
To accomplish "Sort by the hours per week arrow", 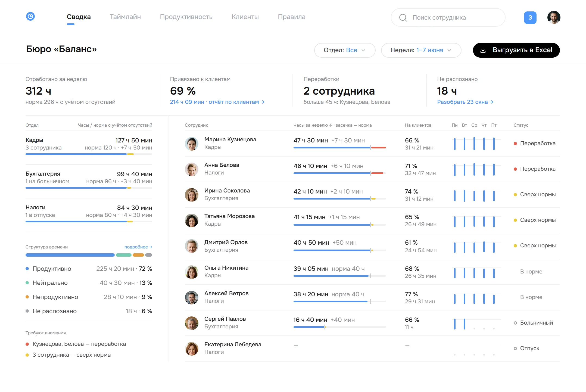I will point(331,125).
